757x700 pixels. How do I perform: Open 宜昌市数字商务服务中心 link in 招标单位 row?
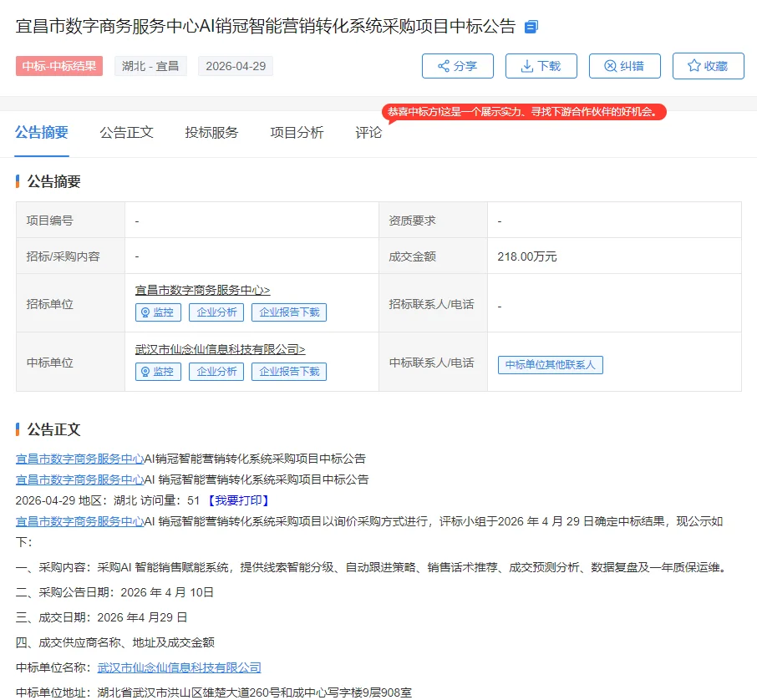[202, 290]
